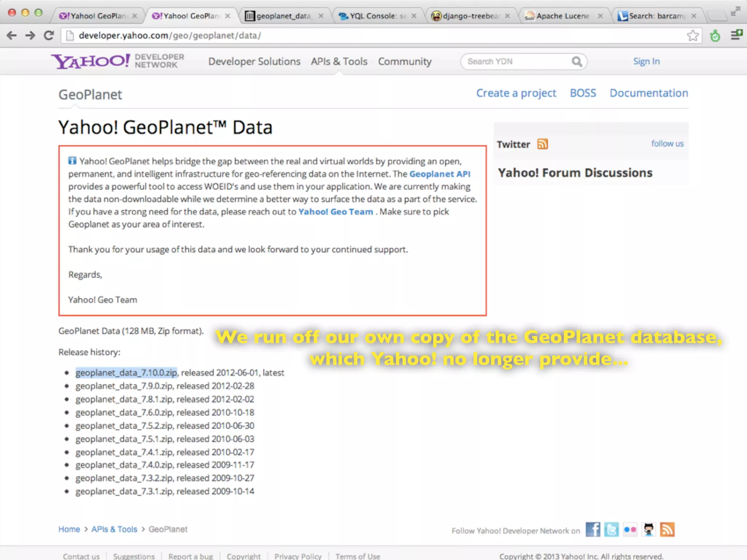Open the Create a project link

[x=516, y=93]
